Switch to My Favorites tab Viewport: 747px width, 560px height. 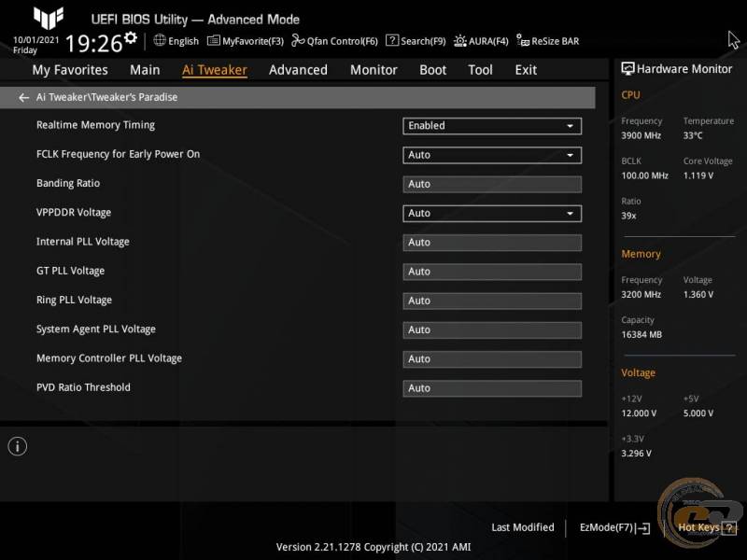70,70
